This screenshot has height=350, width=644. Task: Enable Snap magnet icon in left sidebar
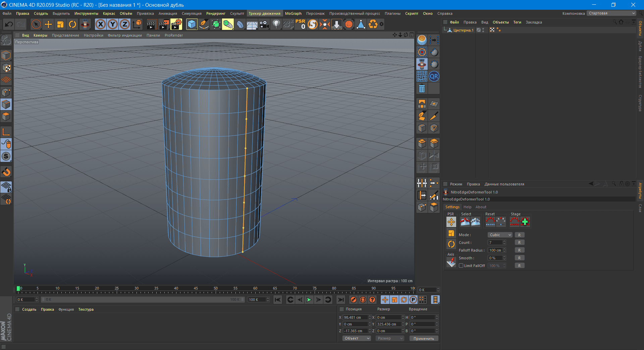[6, 172]
